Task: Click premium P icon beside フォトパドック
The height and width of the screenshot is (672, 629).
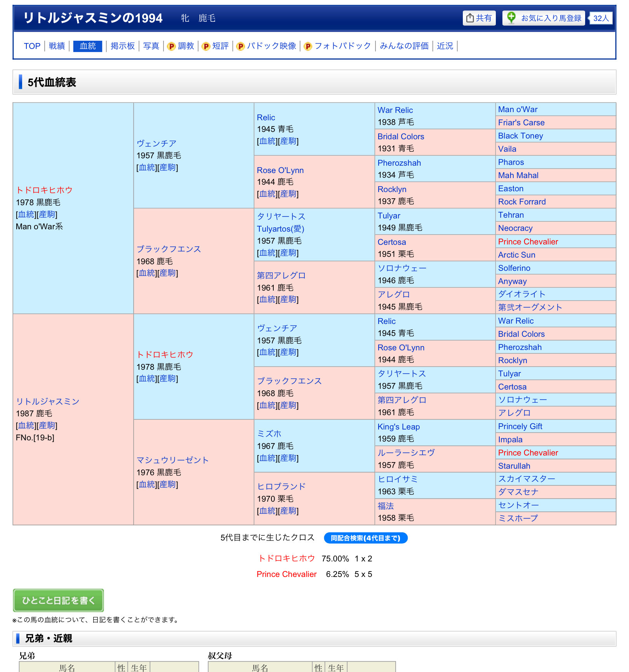Action: click(x=308, y=46)
